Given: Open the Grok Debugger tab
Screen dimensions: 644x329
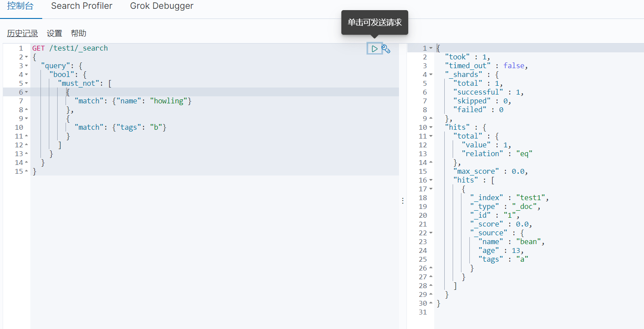Looking at the screenshot, I should tap(161, 6).
